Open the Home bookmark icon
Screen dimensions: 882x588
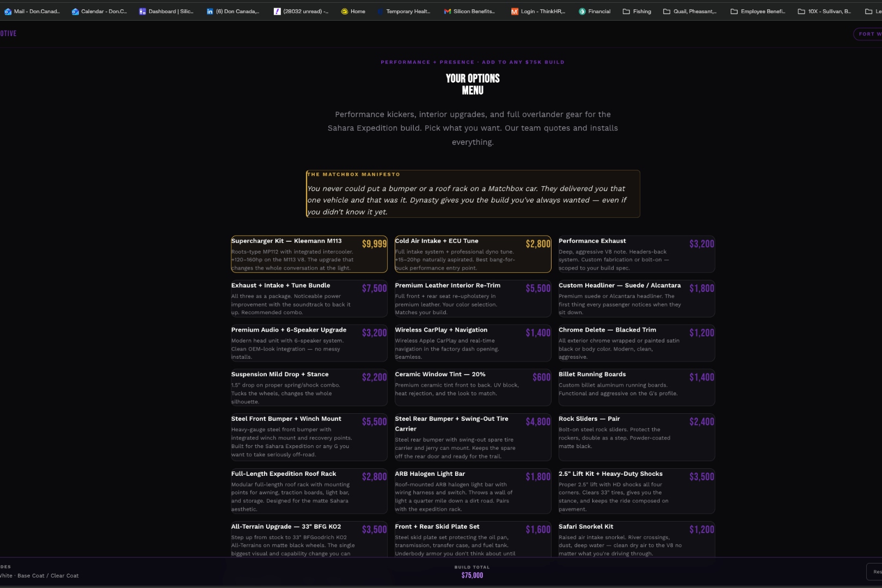(x=345, y=11)
